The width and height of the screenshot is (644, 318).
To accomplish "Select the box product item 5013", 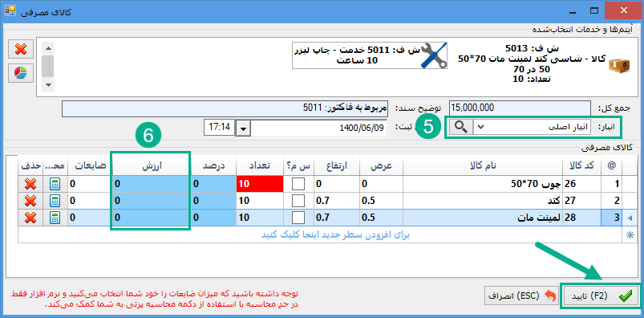I will 543,63.
